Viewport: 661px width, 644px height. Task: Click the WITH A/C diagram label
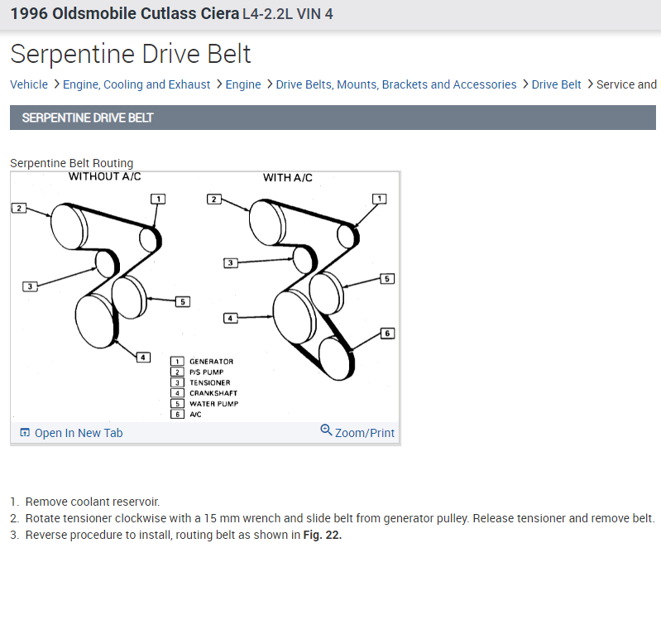pyautogui.click(x=288, y=177)
